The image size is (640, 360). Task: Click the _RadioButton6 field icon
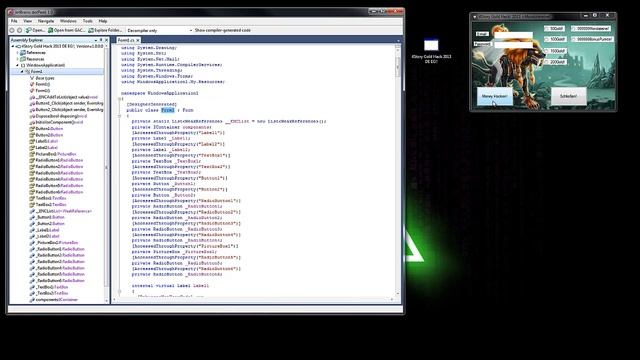pos(32,281)
